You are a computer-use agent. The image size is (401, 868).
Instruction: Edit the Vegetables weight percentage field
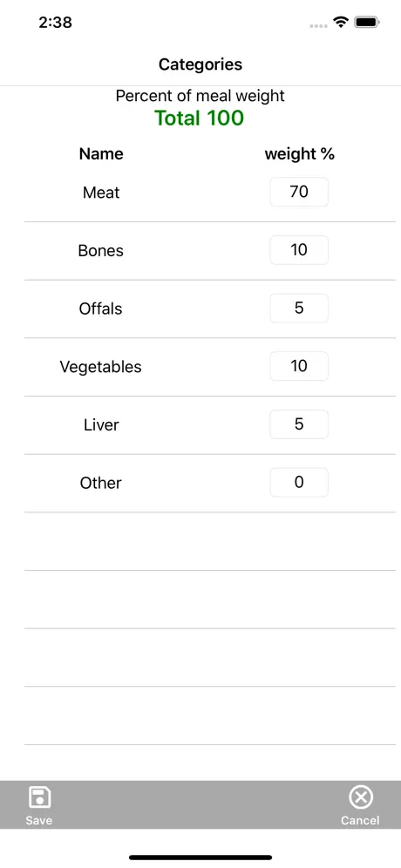[x=299, y=367]
